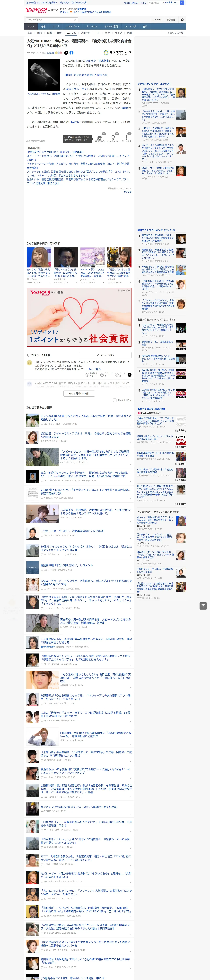
Task: Click the なるほど reaction on comment
Action: [x=107, y=375]
